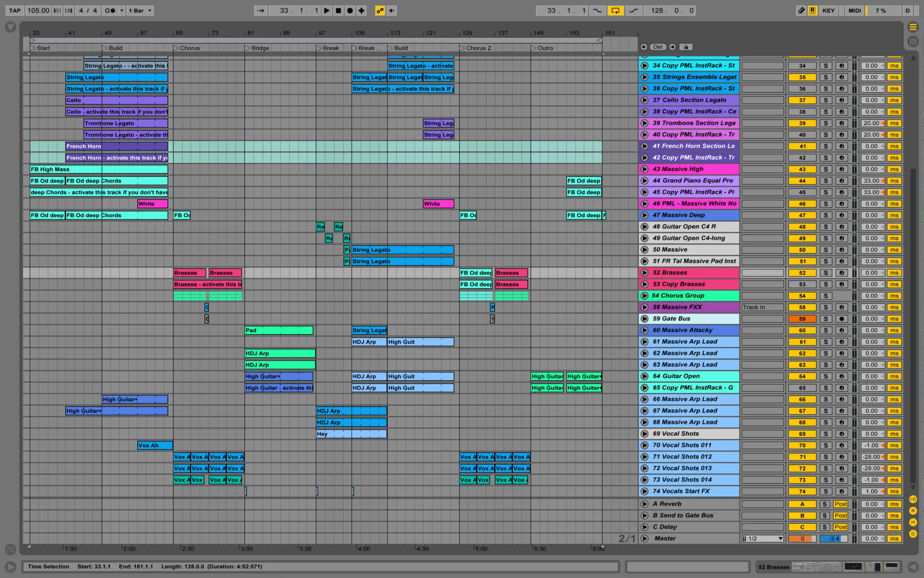The image size is (924, 578).
Task: Solo track 52 Brasses
Action: pyautogui.click(x=826, y=273)
